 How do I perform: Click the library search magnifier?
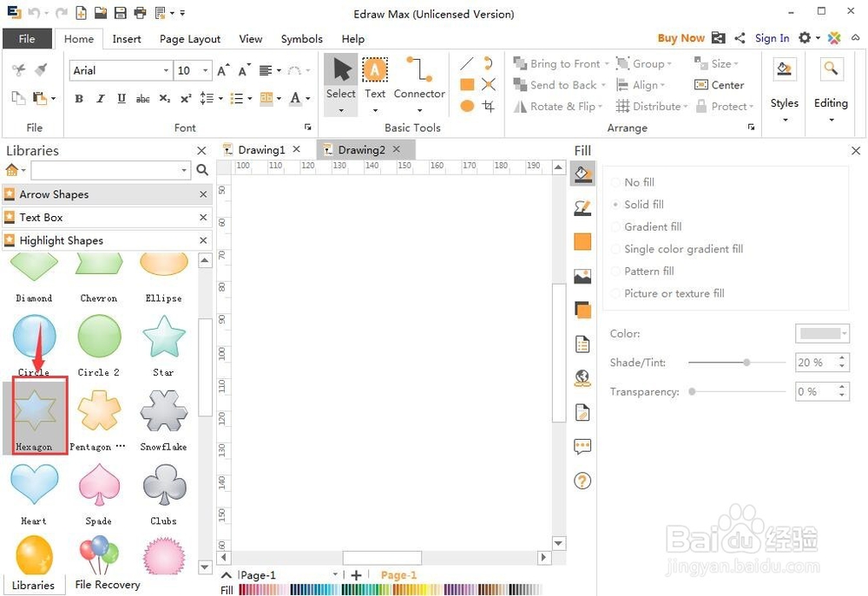[x=202, y=170]
